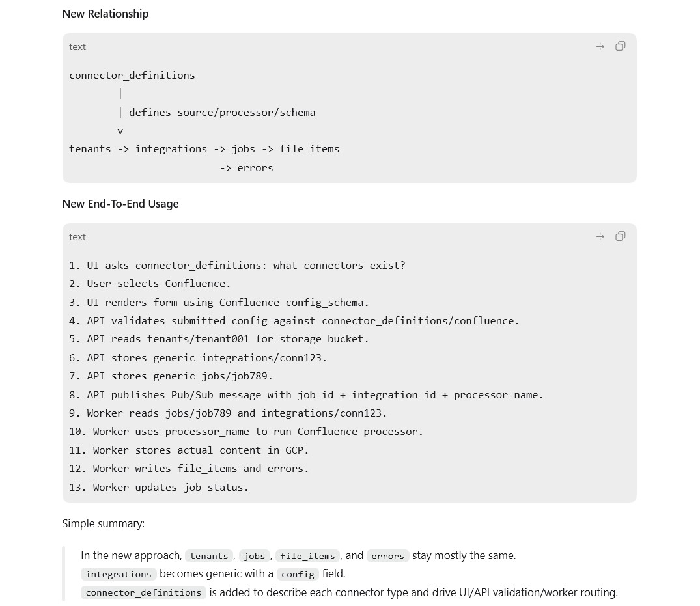Toggle line wrap on New Relationship code block

click(600, 46)
